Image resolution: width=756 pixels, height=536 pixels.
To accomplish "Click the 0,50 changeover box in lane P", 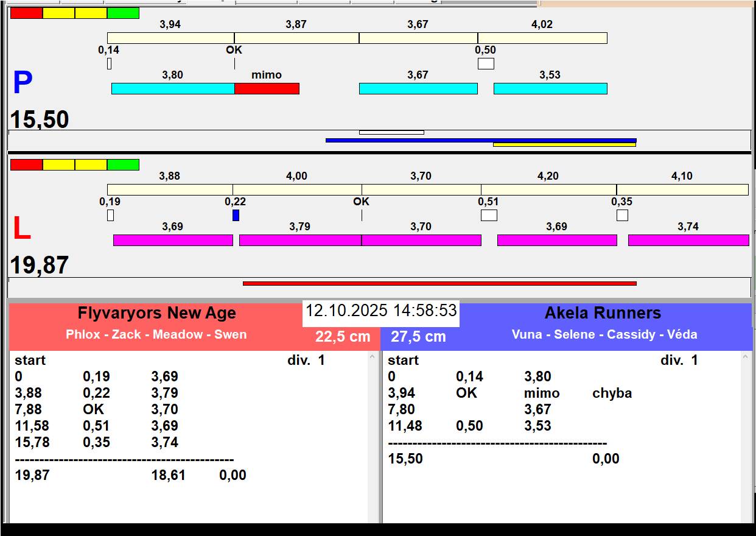I will pos(486,64).
